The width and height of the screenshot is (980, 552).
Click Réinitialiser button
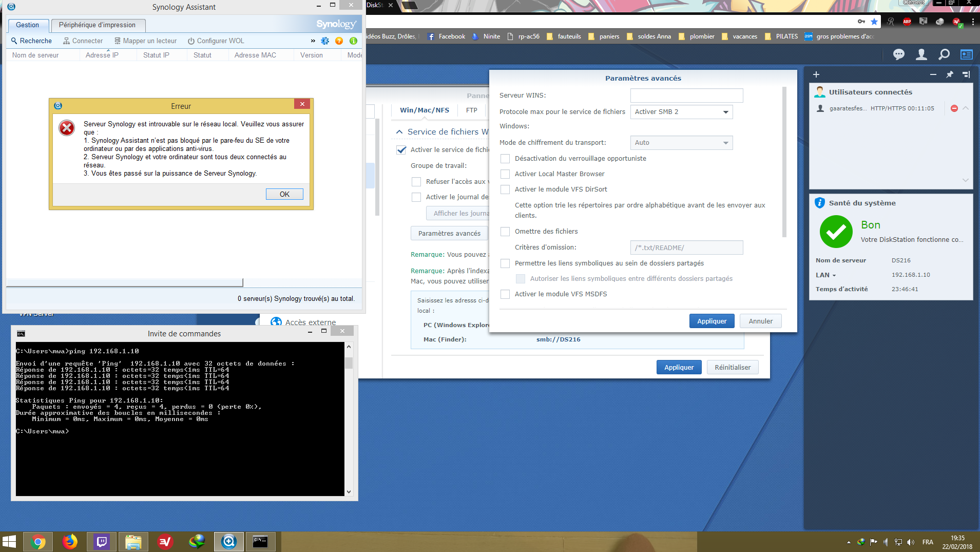pyautogui.click(x=733, y=367)
